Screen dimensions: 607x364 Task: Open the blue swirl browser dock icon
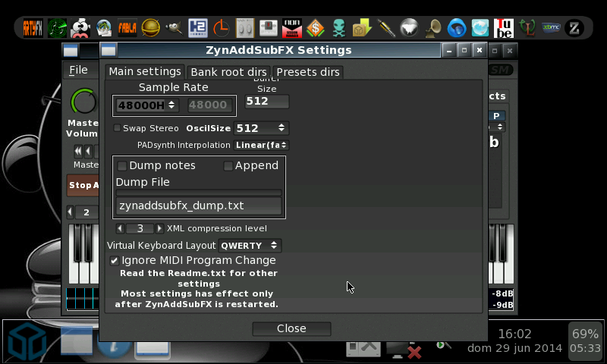pos(457,28)
